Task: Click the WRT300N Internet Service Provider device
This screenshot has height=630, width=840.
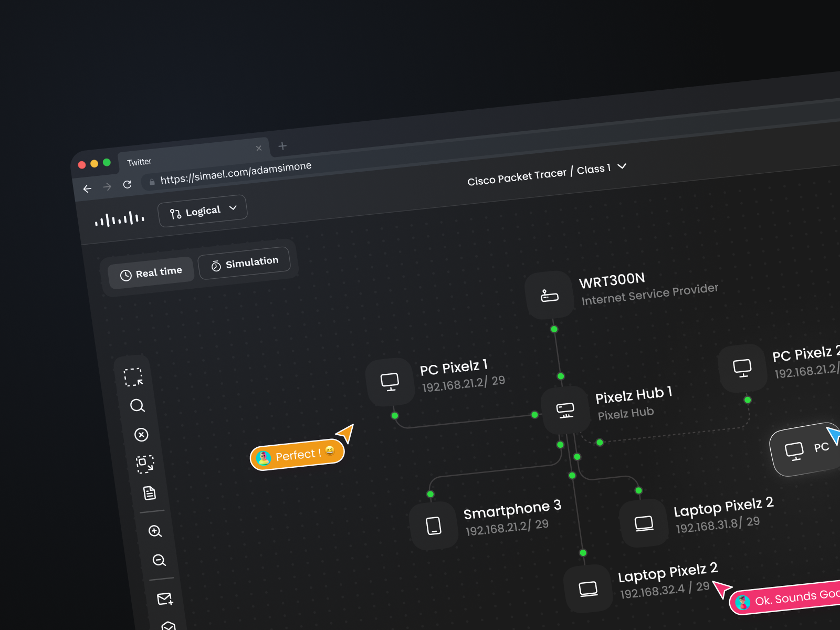Action: [549, 294]
